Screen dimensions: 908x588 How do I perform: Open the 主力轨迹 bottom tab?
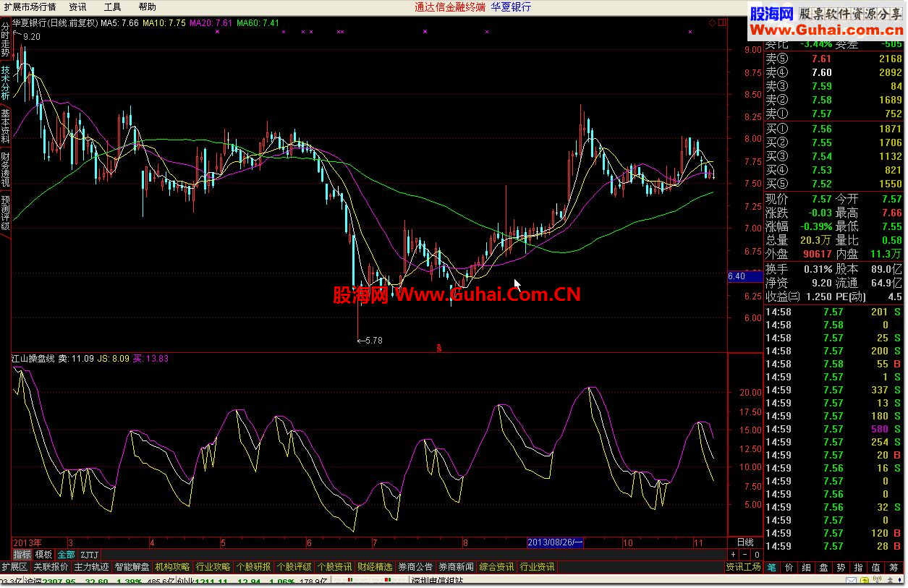92,567
